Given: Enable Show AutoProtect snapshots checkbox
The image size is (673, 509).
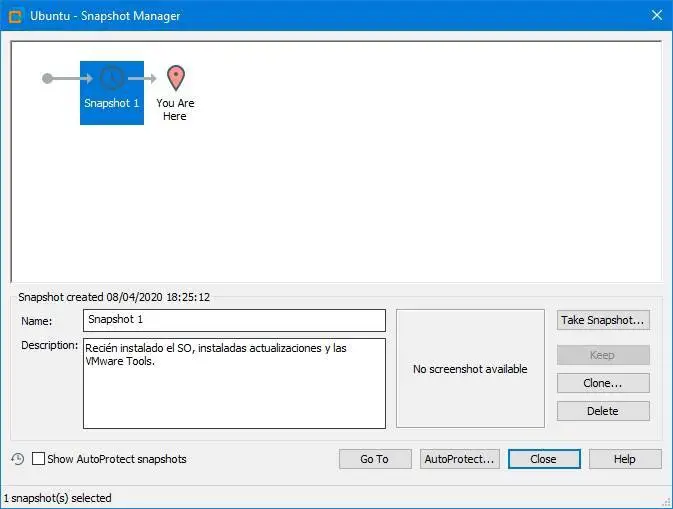Looking at the screenshot, I should (38, 459).
